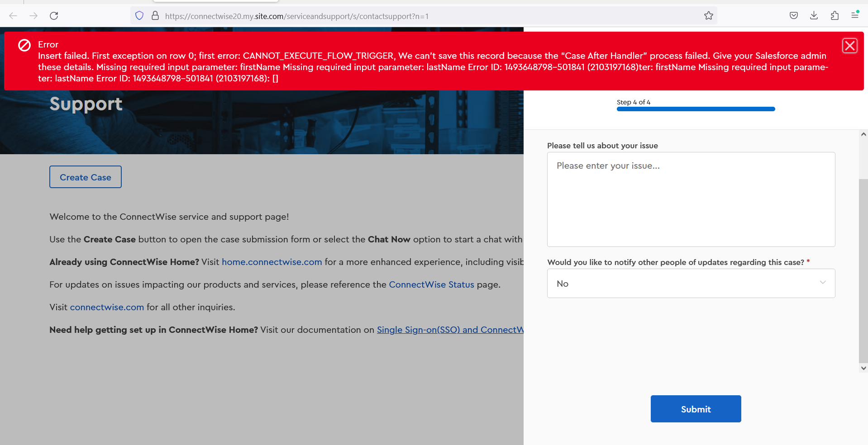Open the browser hamburger menu
Screen dimensions: 868x445
coord(855,15)
